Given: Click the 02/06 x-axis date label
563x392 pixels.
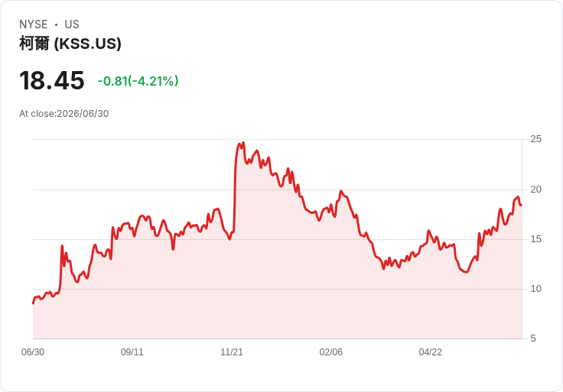Looking at the screenshot, I should pos(330,352).
